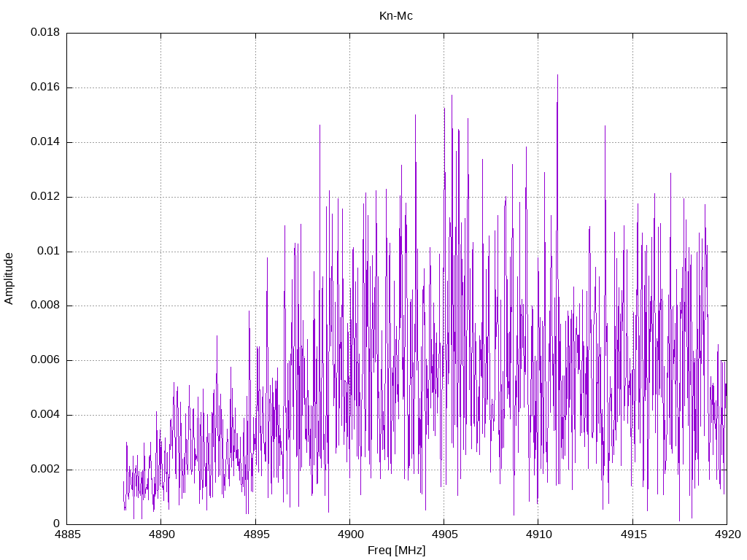Click the 4905 x-axis tick label
Screen dimensions: 747x560
click(444, 534)
